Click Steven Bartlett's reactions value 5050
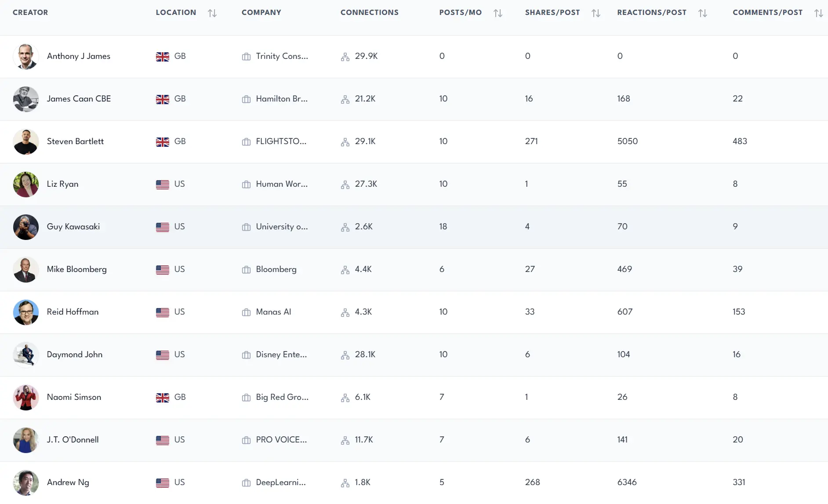Image resolution: width=828 pixels, height=504 pixels. pyautogui.click(x=627, y=141)
